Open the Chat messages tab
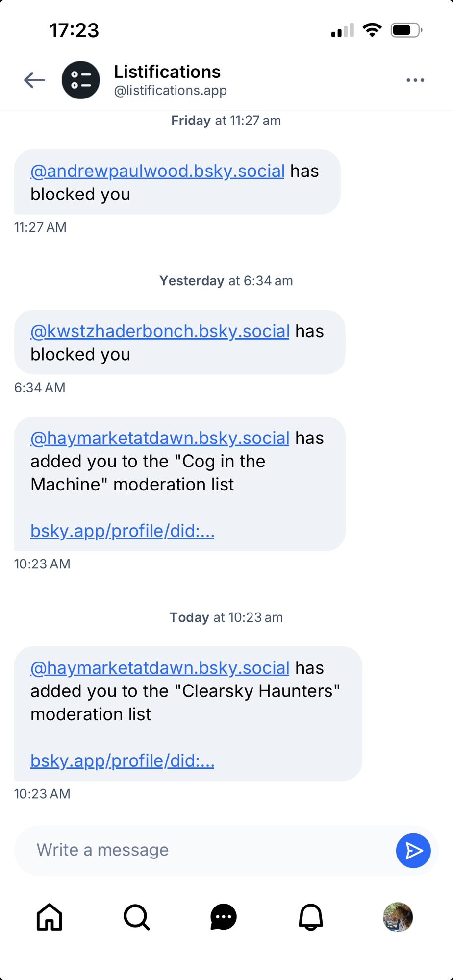 point(224,917)
